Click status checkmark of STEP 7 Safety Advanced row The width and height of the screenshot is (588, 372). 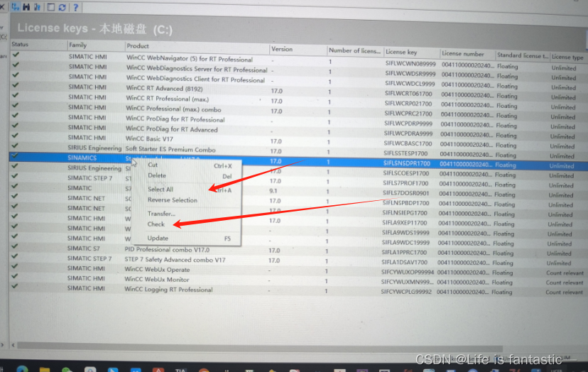[15, 256]
